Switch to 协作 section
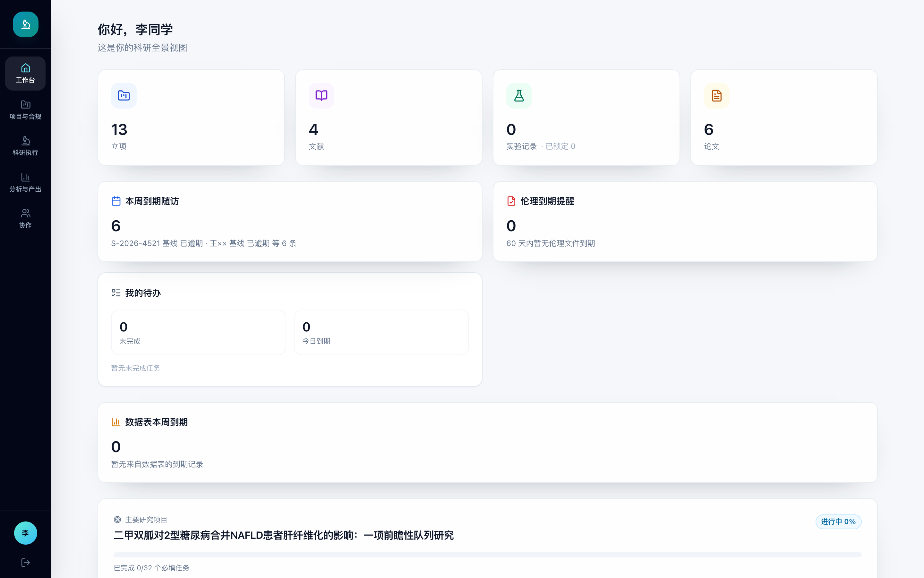924x578 pixels. pos(25,219)
